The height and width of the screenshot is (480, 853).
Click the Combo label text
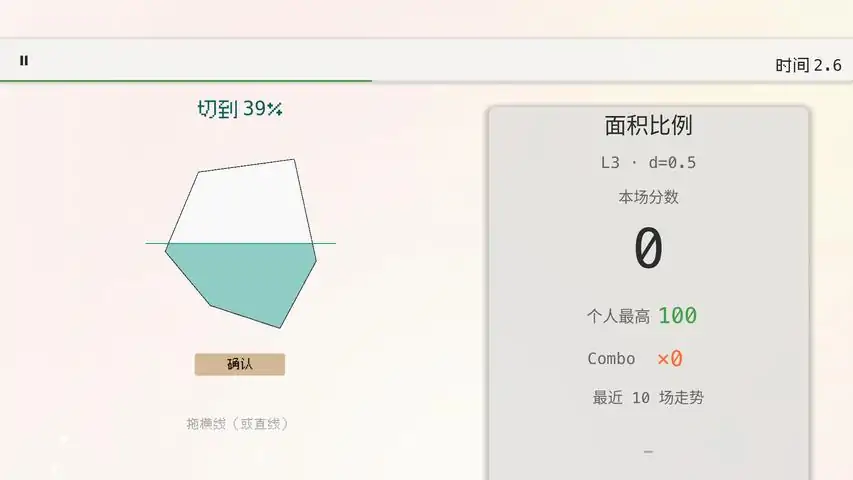click(x=611, y=359)
